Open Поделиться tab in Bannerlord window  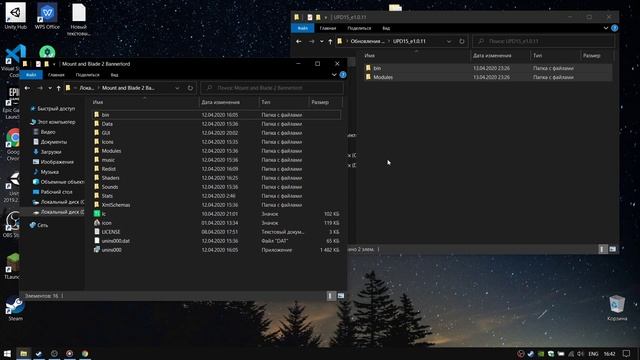pyautogui.click(x=87, y=75)
